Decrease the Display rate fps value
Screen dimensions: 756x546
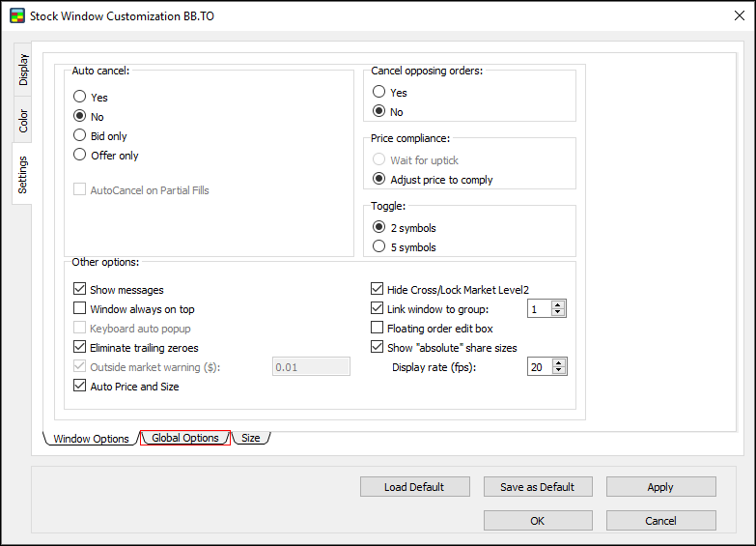(558, 371)
